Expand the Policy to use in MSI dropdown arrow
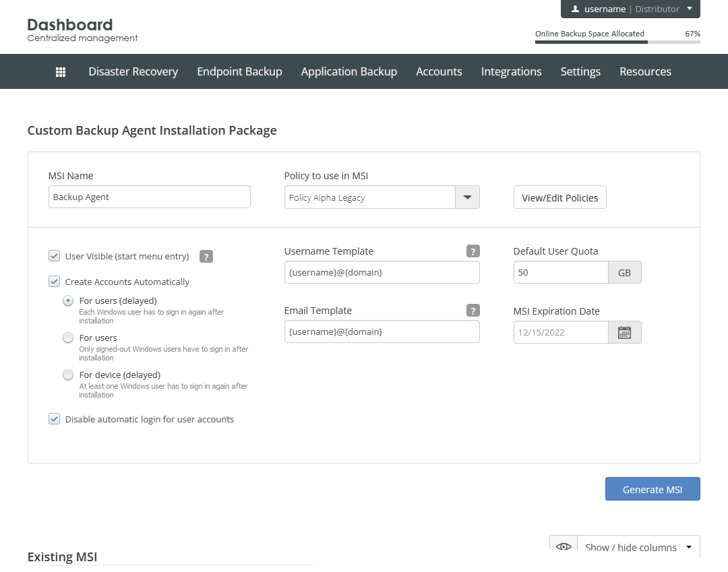Screen dimensions: 728x572 pos(468,197)
